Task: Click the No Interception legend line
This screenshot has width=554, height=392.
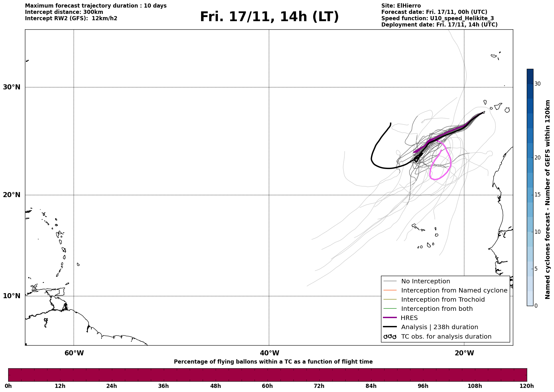Action: (x=390, y=281)
